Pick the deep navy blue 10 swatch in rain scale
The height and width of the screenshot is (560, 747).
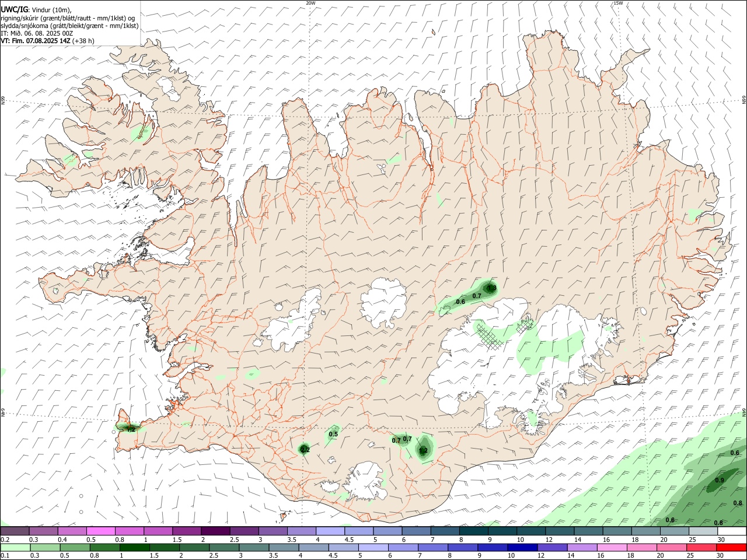(x=523, y=547)
